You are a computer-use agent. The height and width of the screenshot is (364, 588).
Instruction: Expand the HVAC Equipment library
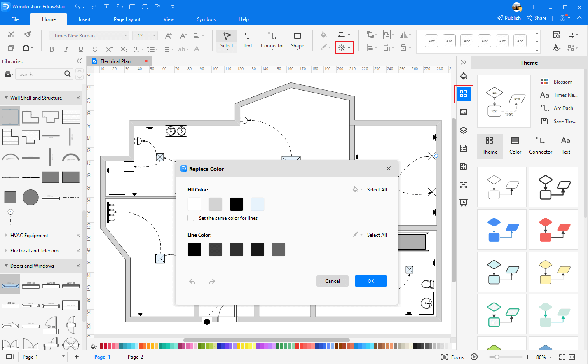tap(6, 235)
